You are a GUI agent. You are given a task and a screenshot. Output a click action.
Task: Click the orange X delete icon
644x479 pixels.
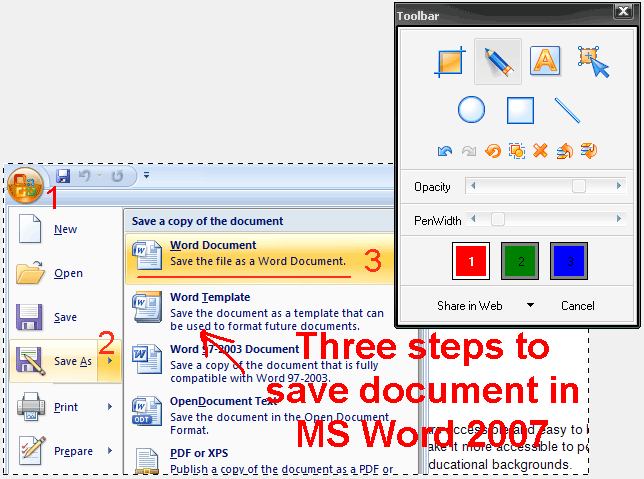540,150
